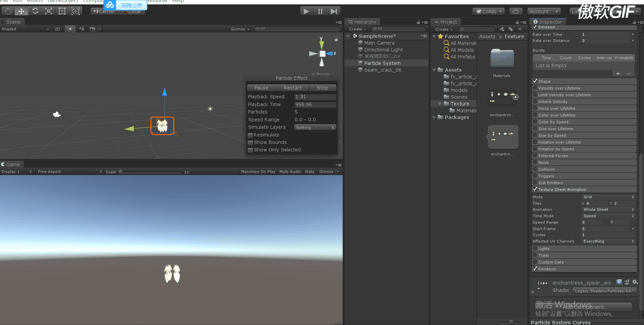Switch to the Scene tab

12,22
